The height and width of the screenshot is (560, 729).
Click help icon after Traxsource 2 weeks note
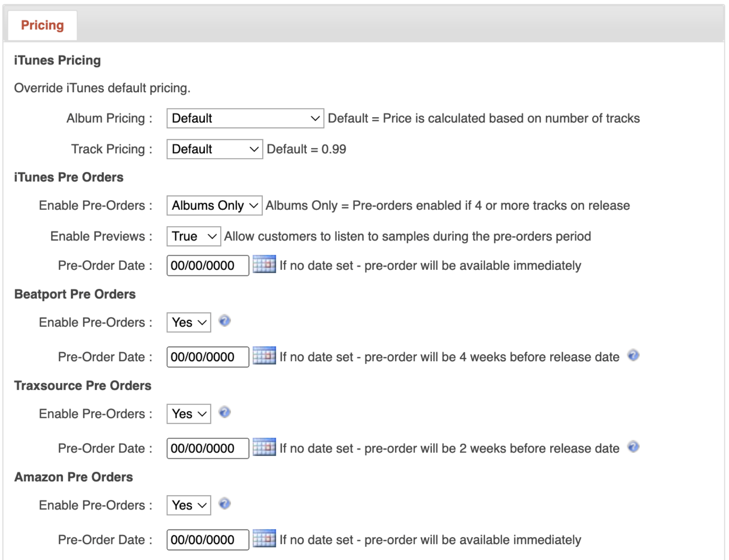(x=633, y=446)
